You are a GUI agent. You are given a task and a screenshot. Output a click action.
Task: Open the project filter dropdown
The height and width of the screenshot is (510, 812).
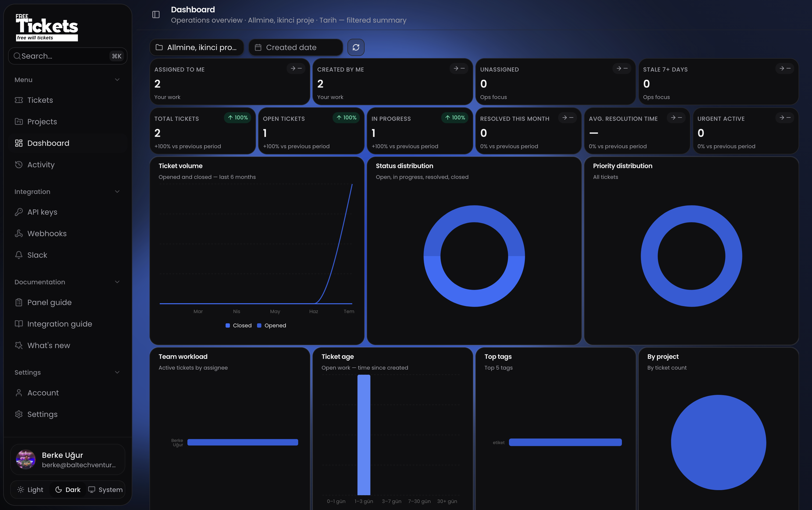coord(197,47)
